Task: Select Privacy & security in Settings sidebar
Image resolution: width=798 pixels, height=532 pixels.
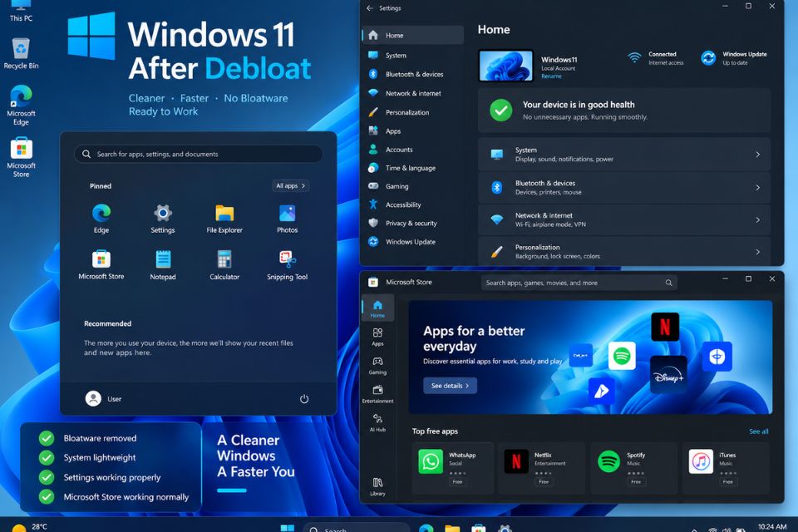Action: point(413,223)
